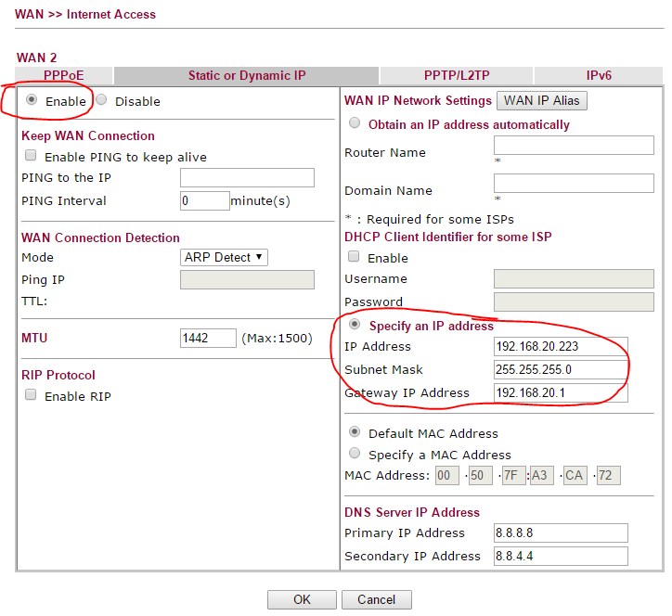Screen dimensions: 672x616
Task: Click the Gateway IP Address field
Action: point(561,392)
